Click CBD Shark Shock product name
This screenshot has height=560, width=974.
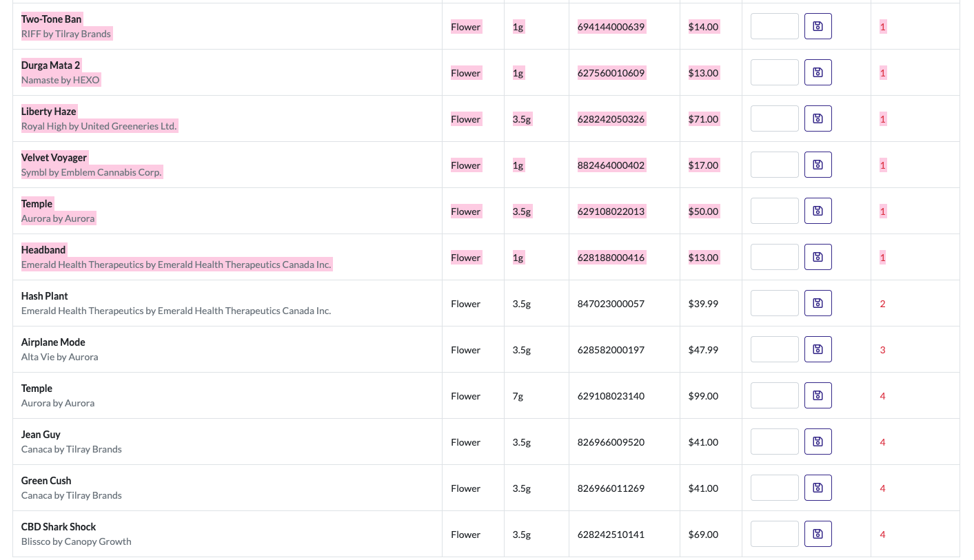coord(59,527)
